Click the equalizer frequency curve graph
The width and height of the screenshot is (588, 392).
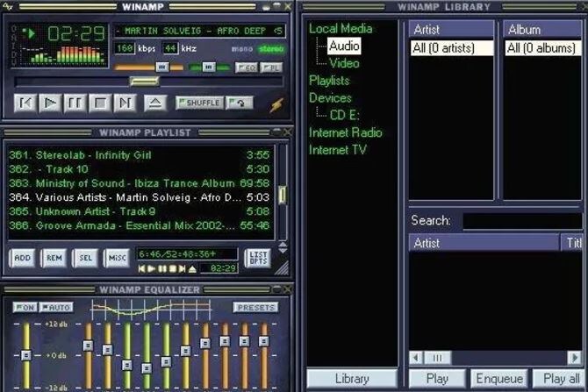tap(151, 310)
